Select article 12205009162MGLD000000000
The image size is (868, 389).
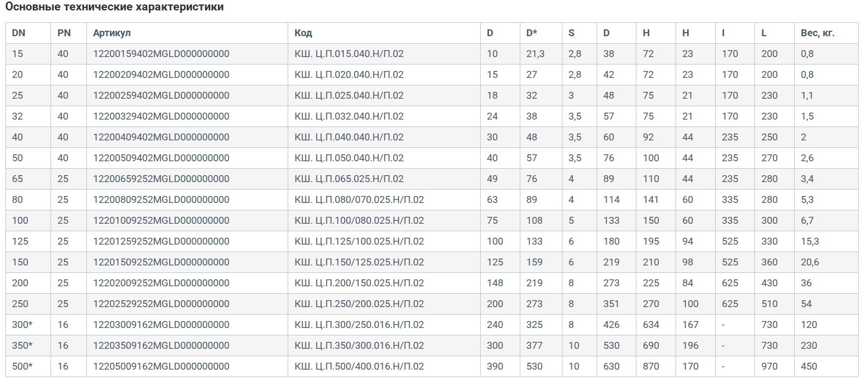pyautogui.click(x=161, y=366)
